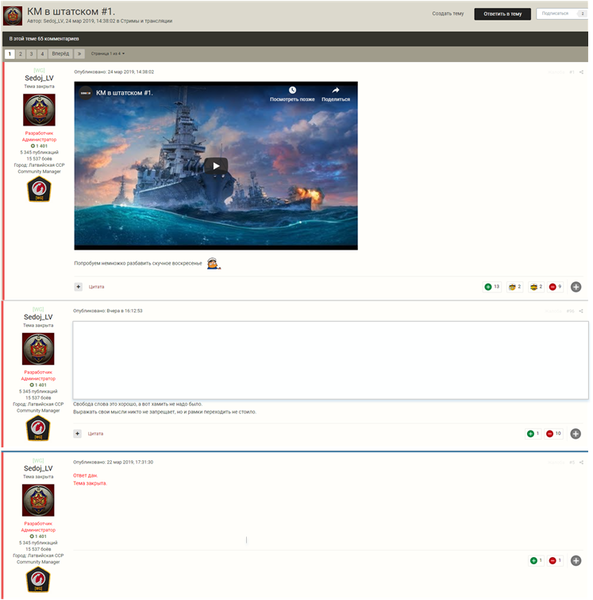
Task: Click 'Создать тему' link
Action: click(x=448, y=14)
